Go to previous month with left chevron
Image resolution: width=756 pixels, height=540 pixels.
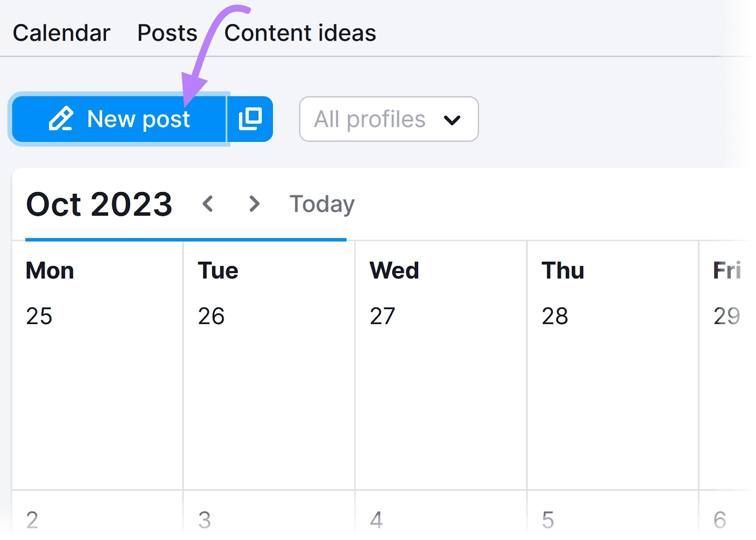[x=208, y=204]
